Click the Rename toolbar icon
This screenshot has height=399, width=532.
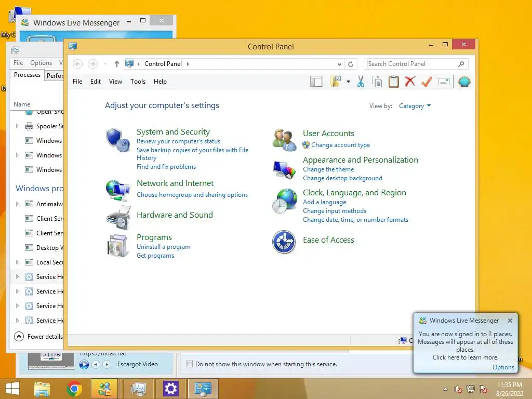(444, 82)
